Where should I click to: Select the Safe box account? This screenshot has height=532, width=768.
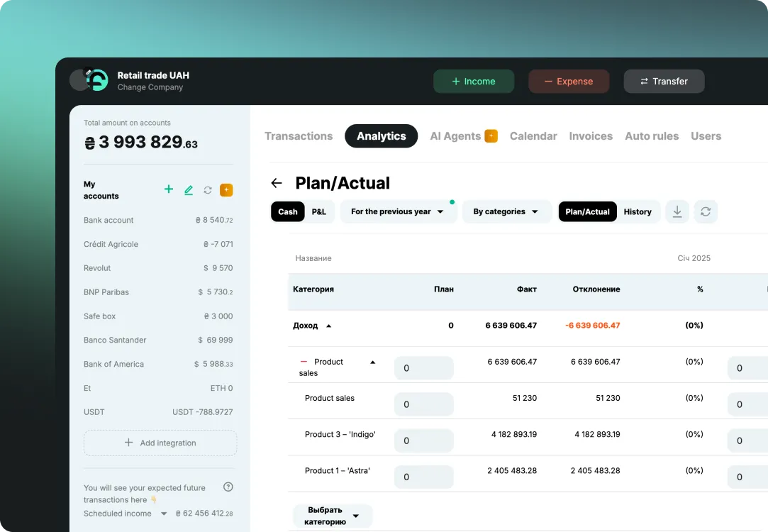[158, 316]
